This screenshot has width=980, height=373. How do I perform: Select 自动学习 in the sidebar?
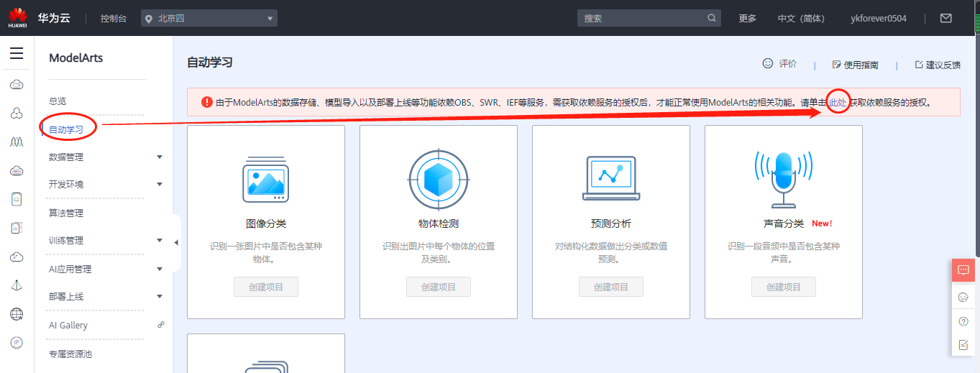[x=65, y=129]
